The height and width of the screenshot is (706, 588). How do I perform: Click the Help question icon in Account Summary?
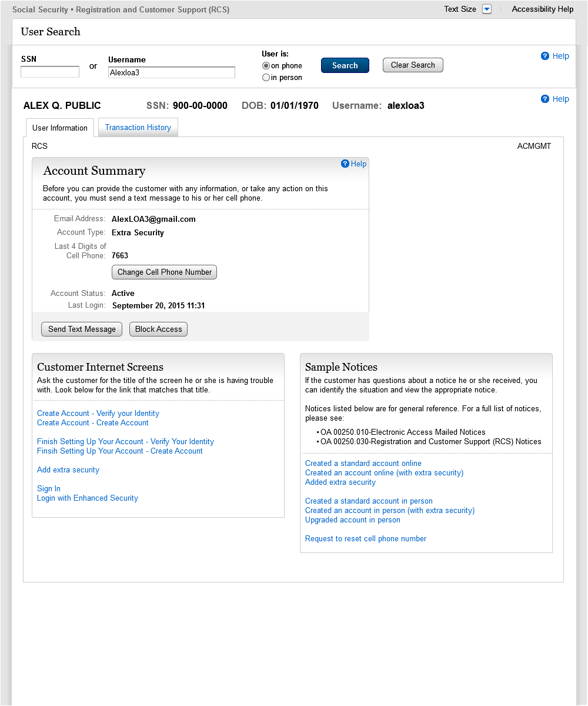pos(345,164)
